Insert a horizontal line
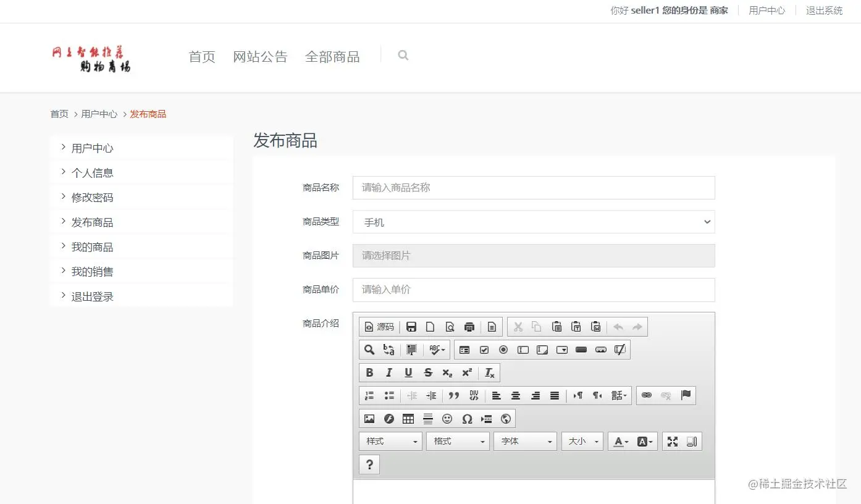 point(428,418)
